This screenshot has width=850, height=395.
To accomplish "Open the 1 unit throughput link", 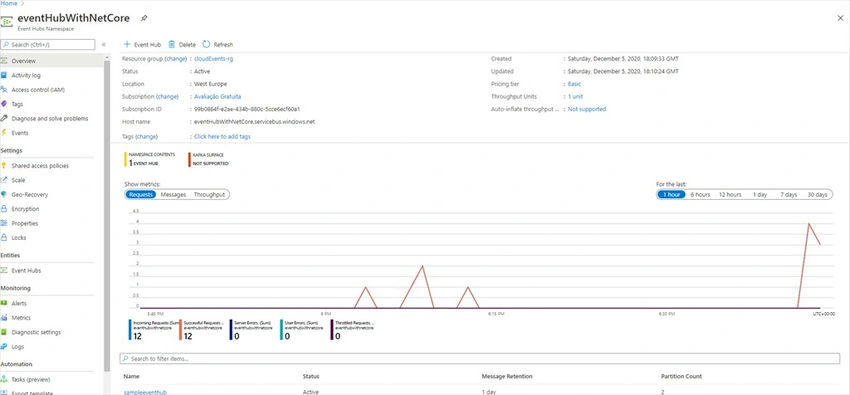I will [576, 96].
